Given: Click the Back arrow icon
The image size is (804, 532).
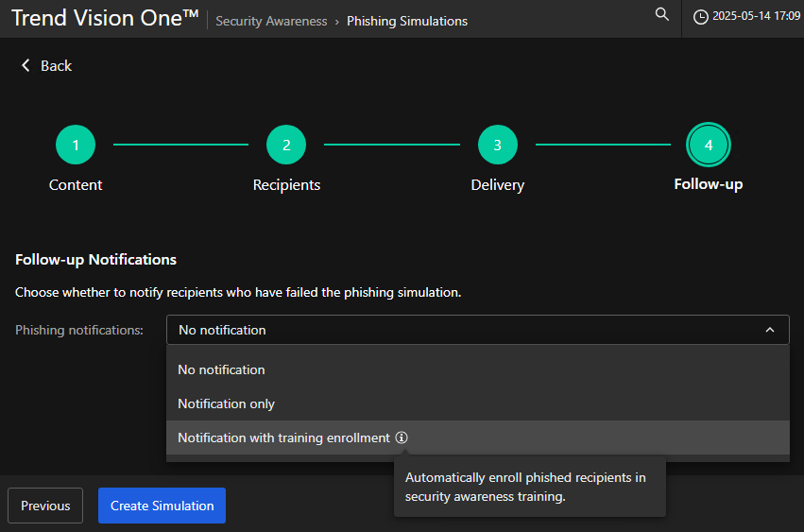Looking at the screenshot, I should coord(26,65).
